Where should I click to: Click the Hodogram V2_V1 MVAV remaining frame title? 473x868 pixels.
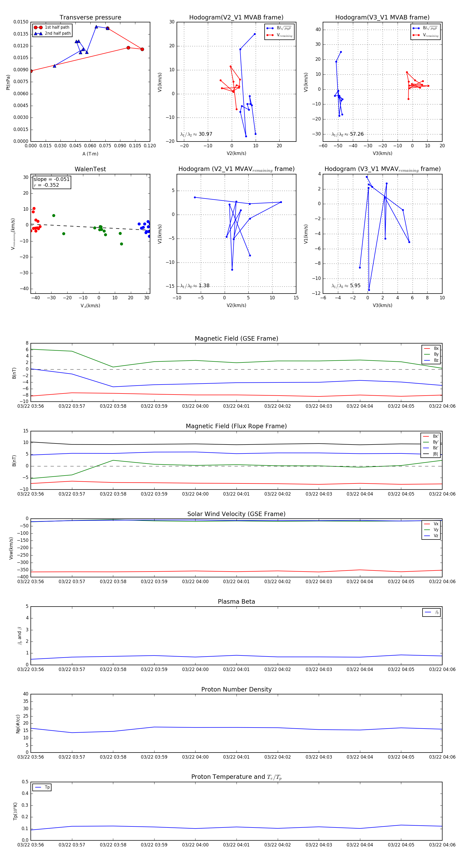click(236, 169)
